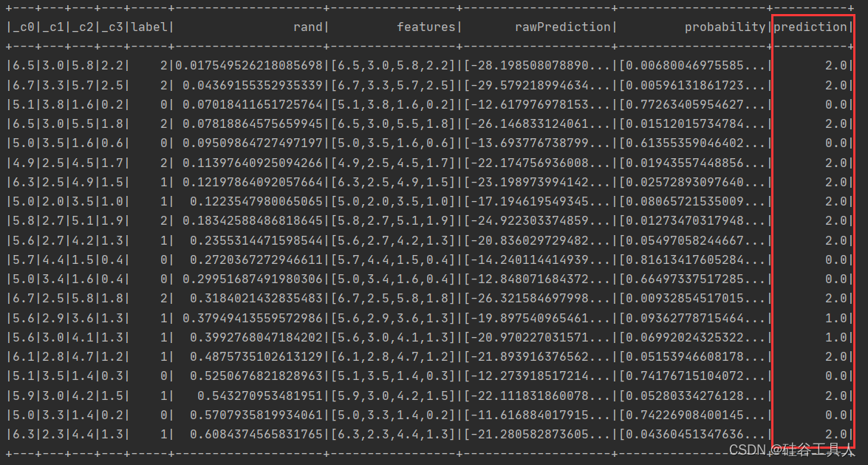Click the "_c0" column header
Screen dimensions: 868x465
pyautogui.click(x=23, y=27)
